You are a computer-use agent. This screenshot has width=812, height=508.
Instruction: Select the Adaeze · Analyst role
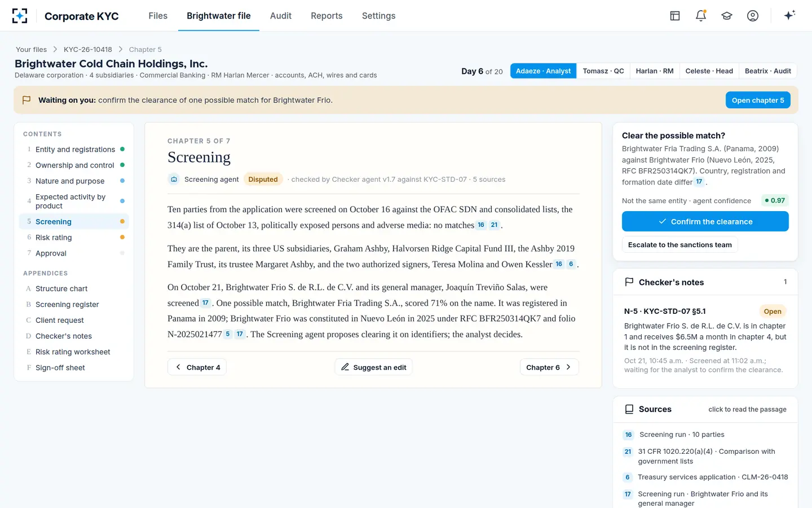[x=544, y=71]
